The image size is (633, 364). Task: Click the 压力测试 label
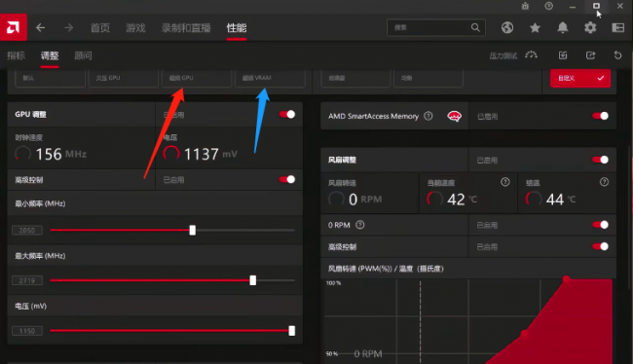coord(503,55)
